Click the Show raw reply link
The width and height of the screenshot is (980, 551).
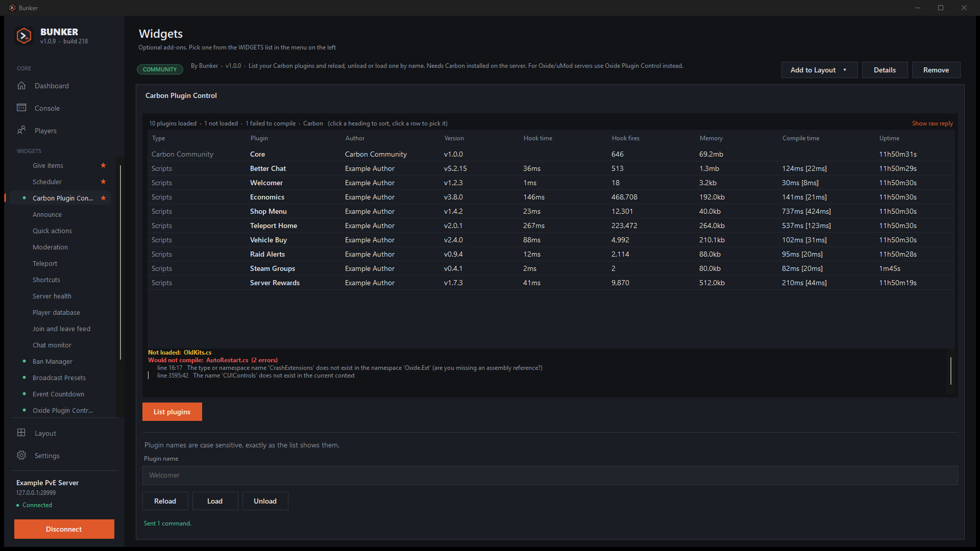932,123
